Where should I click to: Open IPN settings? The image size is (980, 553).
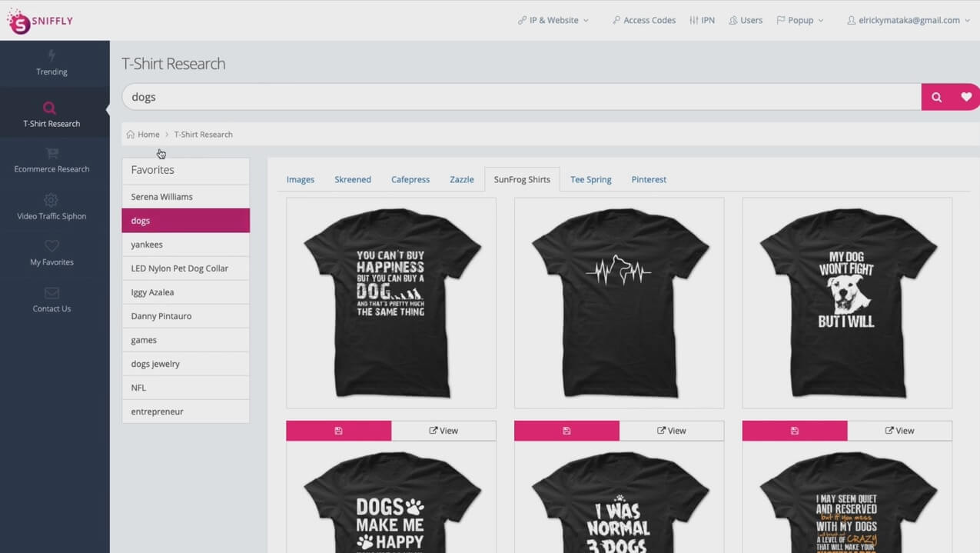click(x=702, y=20)
